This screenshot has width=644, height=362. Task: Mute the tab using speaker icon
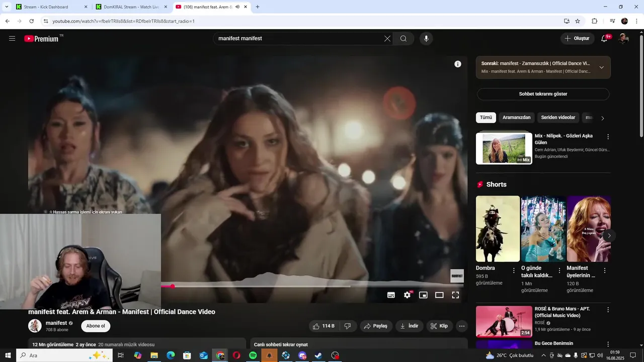237,7
